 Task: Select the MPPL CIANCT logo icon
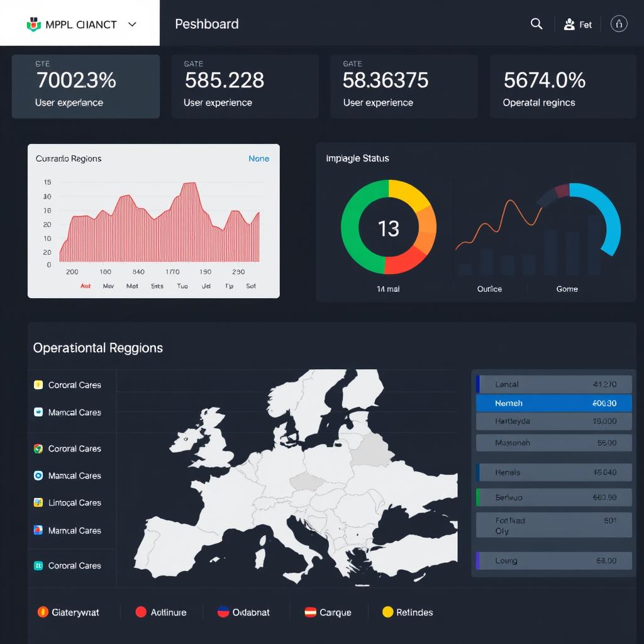pos(35,23)
